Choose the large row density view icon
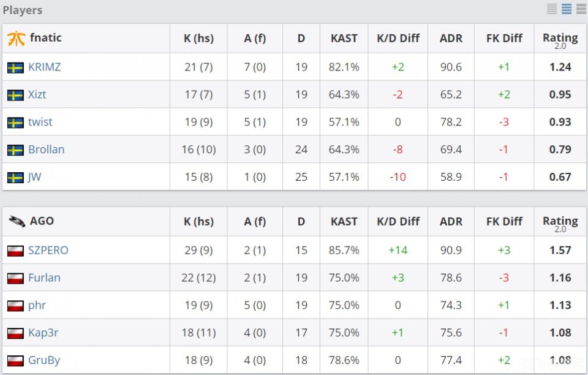 (581, 9)
